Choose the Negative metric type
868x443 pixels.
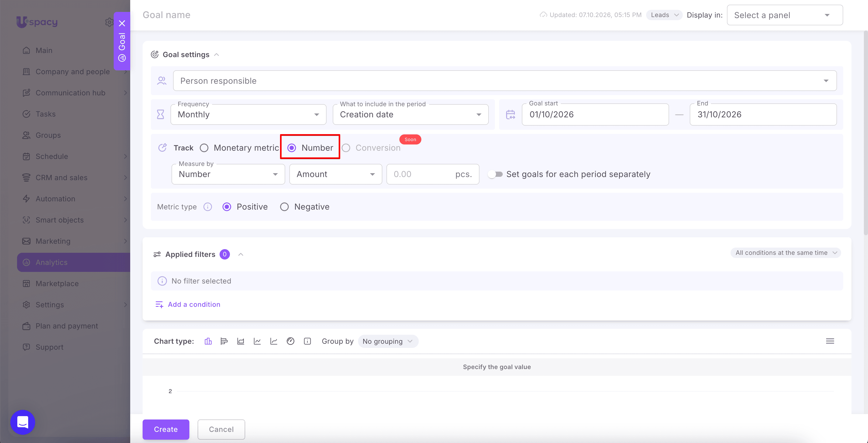284,207
